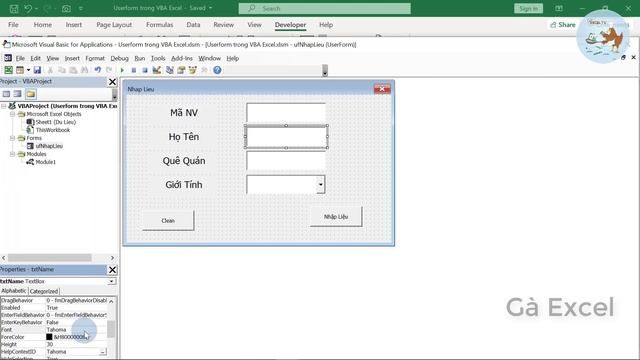The width and height of the screenshot is (640, 360).
Task: Open Project Explorer from toolbar icon
Action: pyautogui.click(x=169, y=70)
